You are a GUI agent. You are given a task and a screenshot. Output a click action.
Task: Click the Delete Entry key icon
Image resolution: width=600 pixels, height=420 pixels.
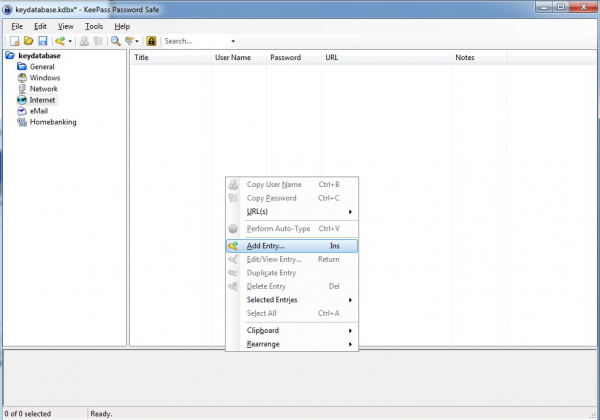click(233, 287)
